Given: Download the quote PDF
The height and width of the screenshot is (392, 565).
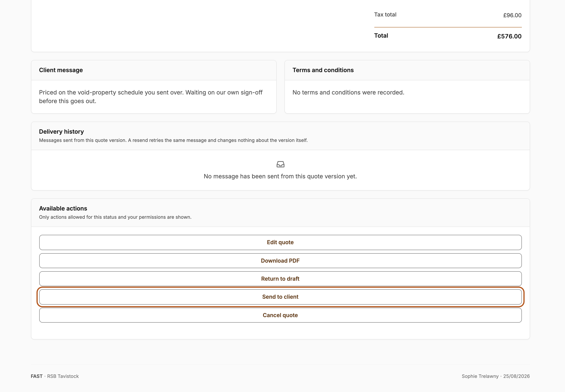Looking at the screenshot, I should [x=280, y=261].
